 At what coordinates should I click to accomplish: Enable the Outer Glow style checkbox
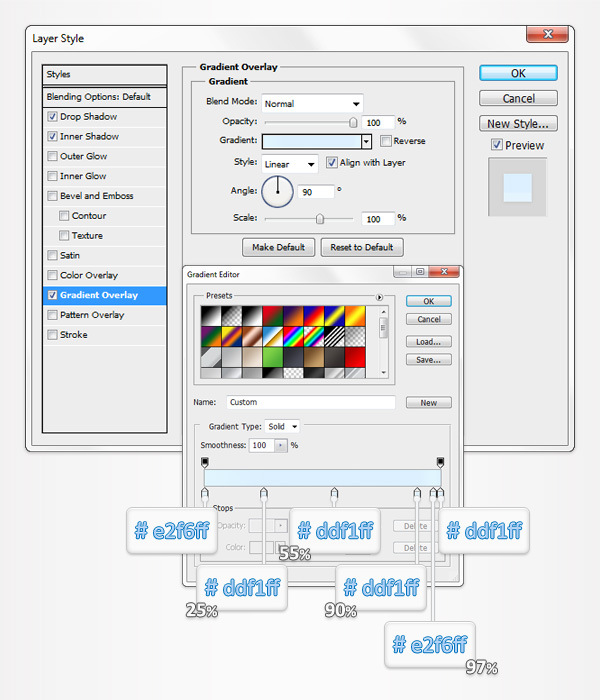53,156
